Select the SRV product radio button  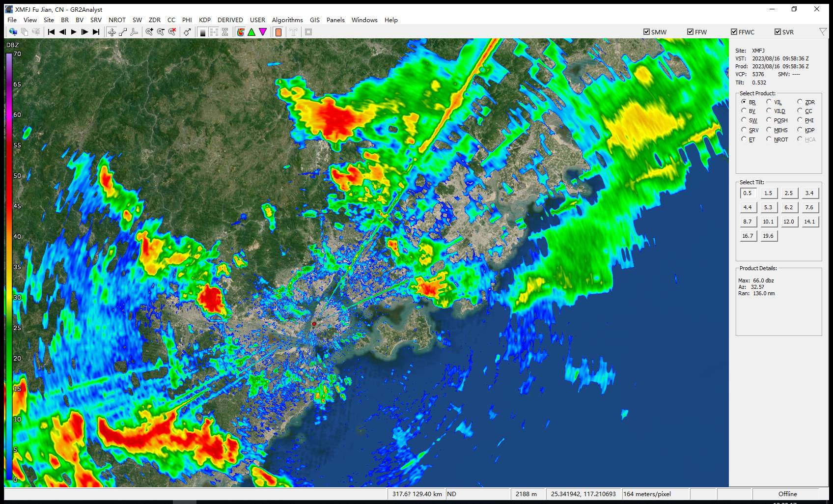(x=744, y=130)
